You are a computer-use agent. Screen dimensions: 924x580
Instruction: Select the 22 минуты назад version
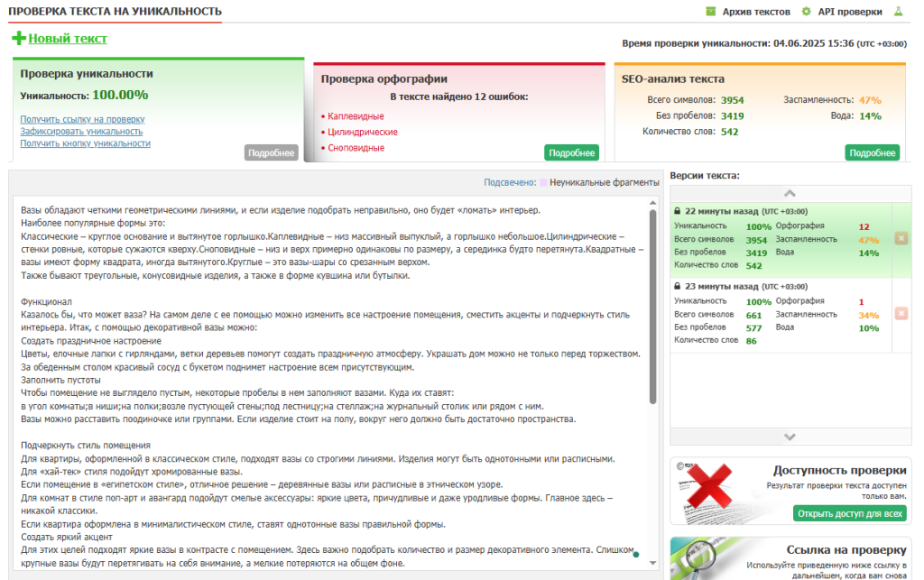click(x=781, y=240)
